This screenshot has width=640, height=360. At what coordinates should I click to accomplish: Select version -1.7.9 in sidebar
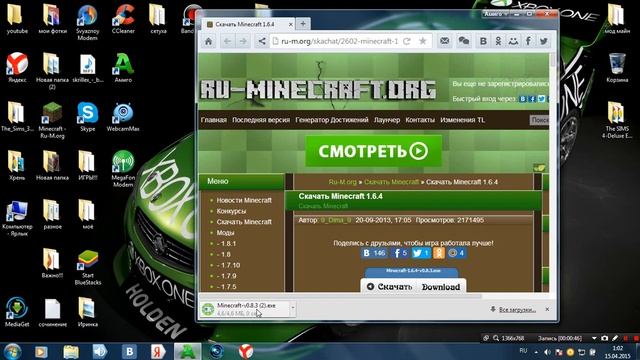click(x=227, y=276)
